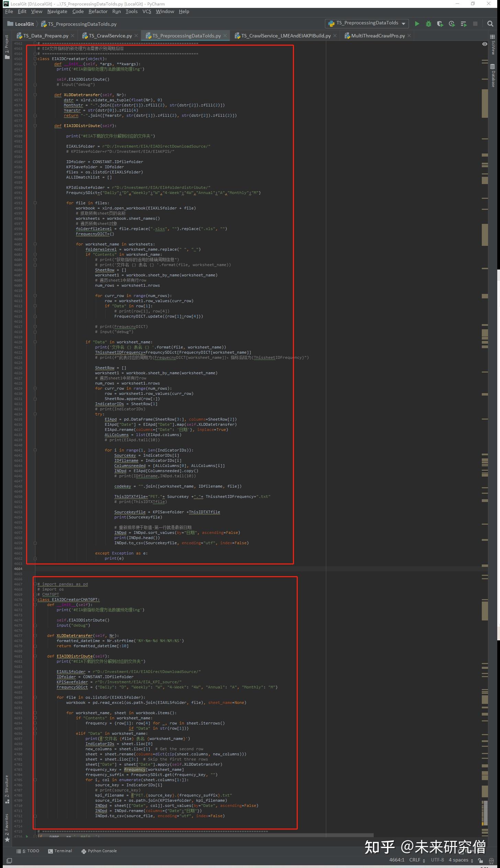This screenshot has width=500, height=868.
Task: Run with coverage shield icon
Action: [x=440, y=24]
